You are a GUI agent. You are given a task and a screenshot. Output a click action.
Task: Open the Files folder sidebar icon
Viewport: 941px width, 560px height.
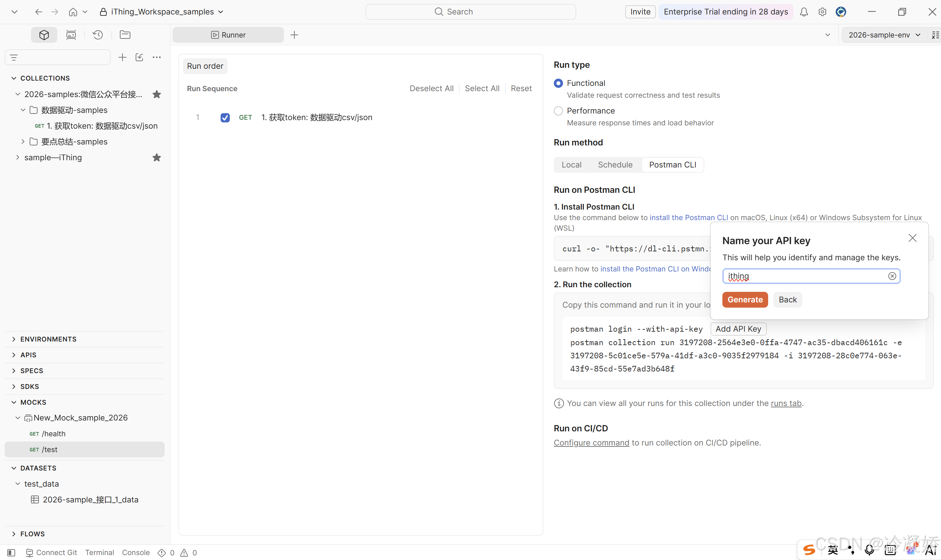click(x=125, y=35)
